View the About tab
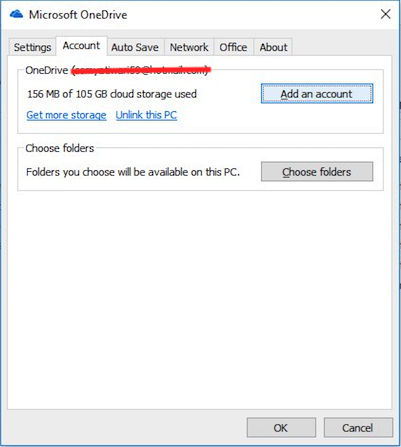This screenshot has height=447, width=401. [273, 47]
